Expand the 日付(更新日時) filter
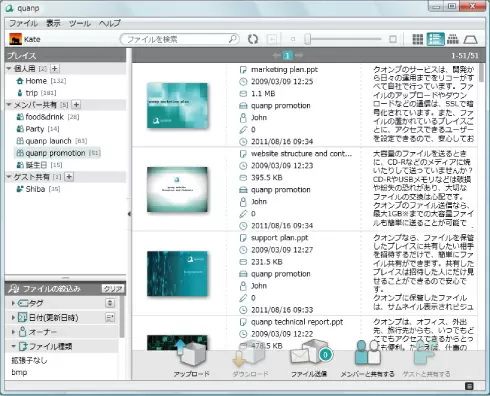The width and height of the screenshot is (490, 396). (x=13, y=318)
